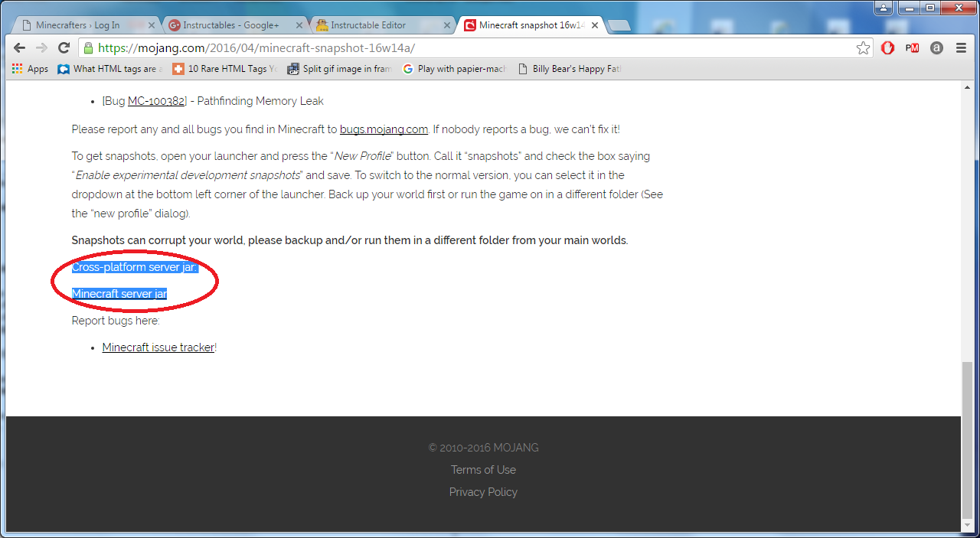The image size is (980, 538).
Task: Go back with the browser back arrow
Action: pyautogui.click(x=19, y=47)
